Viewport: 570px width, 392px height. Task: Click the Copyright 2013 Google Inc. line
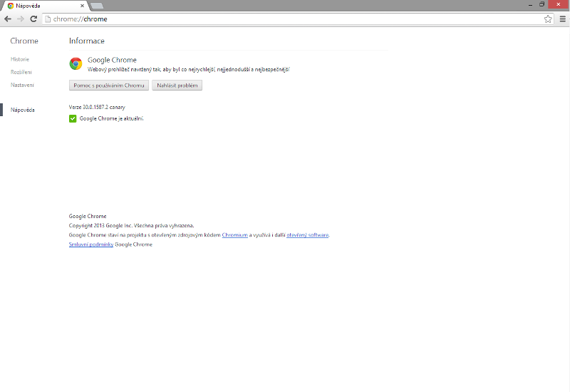click(x=132, y=225)
